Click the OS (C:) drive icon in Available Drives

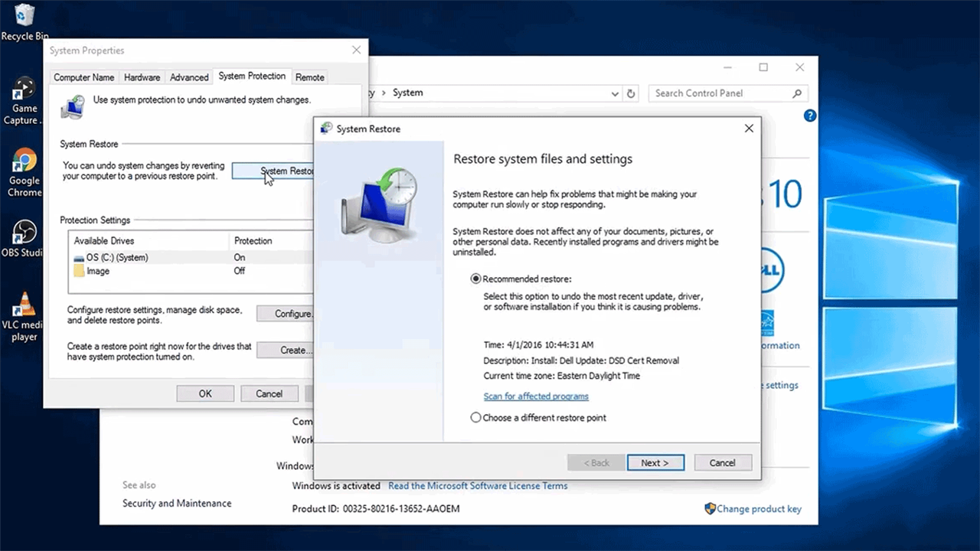click(79, 258)
